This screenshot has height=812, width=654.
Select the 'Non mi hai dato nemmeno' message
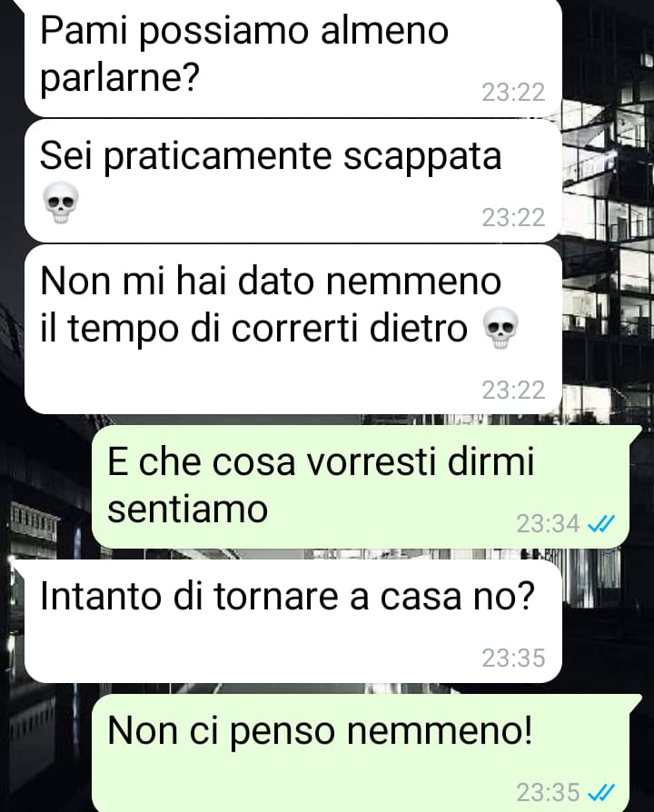click(293, 329)
